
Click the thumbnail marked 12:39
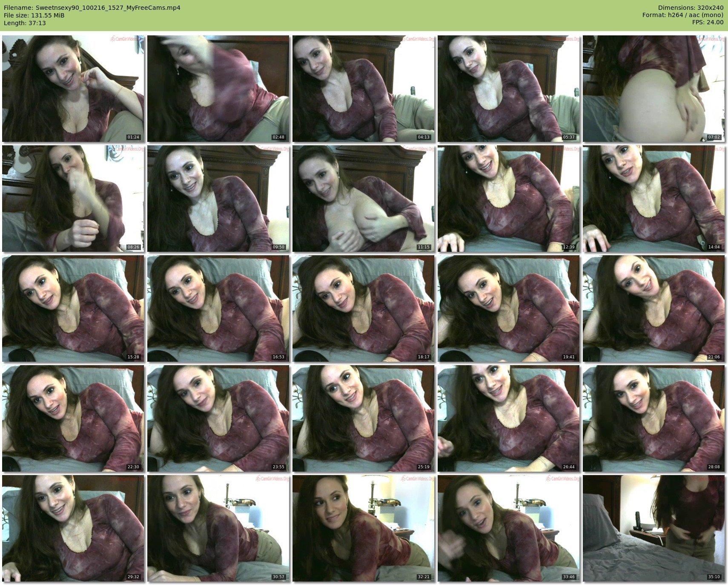pyautogui.click(x=508, y=199)
